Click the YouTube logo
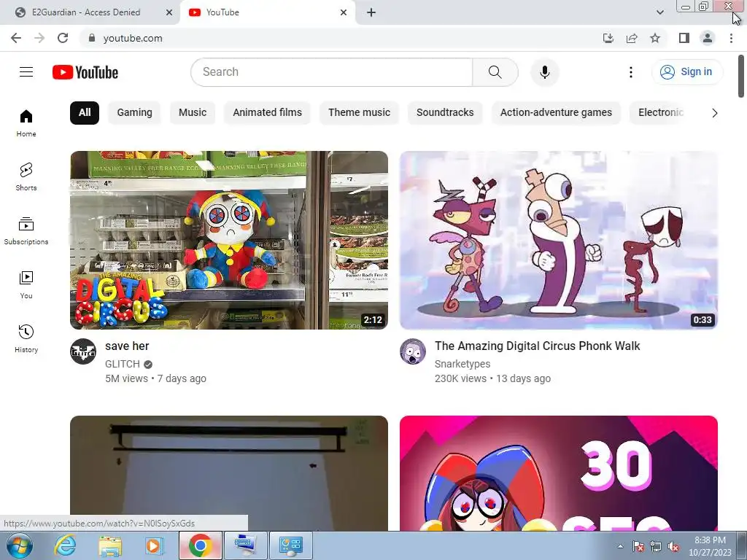The height and width of the screenshot is (560, 747). coord(85,72)
